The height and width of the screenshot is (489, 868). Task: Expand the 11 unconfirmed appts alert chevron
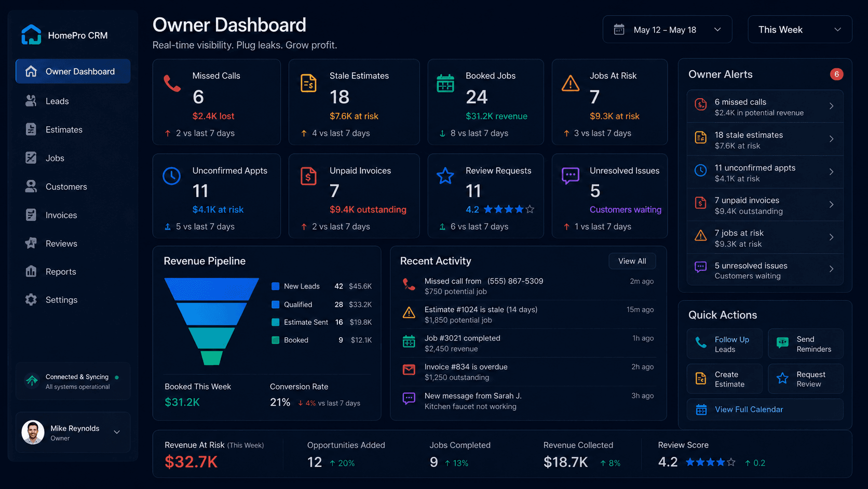click(831, 171)
